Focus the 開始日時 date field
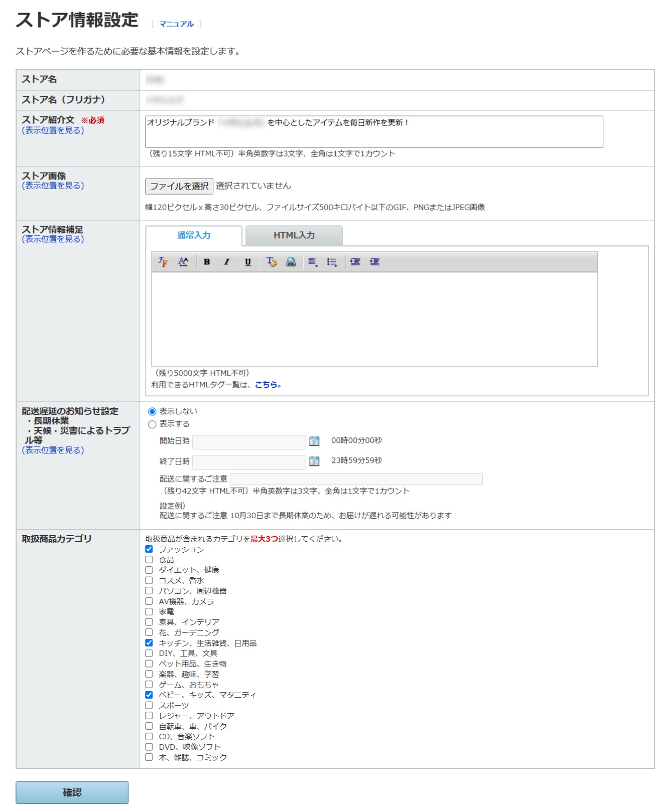 tap(249, 442)
